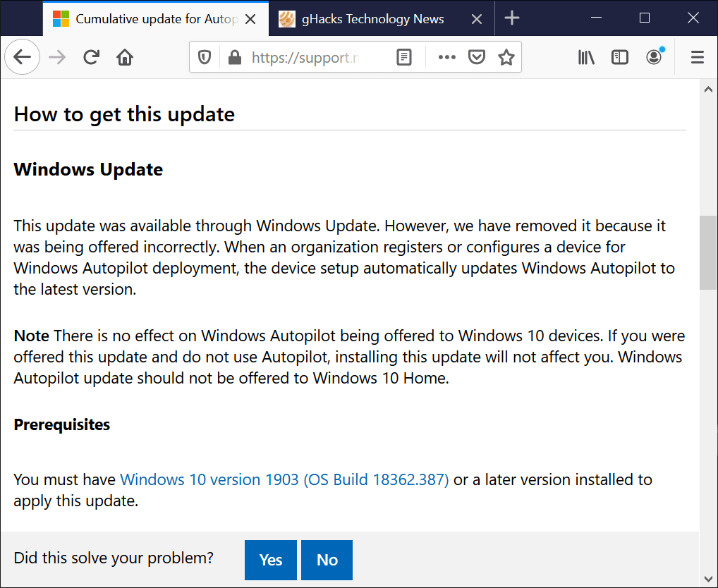The image size is (718, 588).
Task: Show sidebars panel
Action: click(x=619, y=57)
